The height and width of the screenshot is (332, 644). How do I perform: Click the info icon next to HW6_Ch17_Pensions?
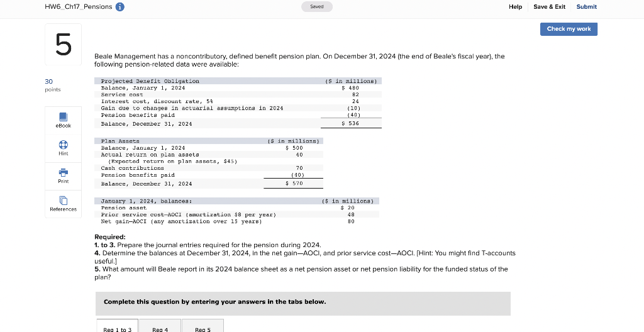(120, 7)
